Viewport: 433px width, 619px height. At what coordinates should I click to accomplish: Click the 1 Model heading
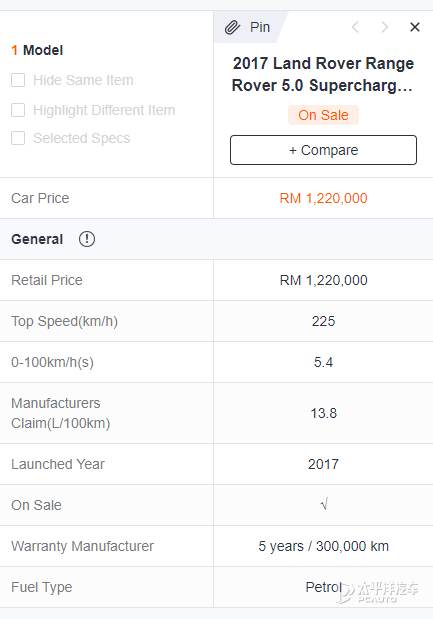37,50
